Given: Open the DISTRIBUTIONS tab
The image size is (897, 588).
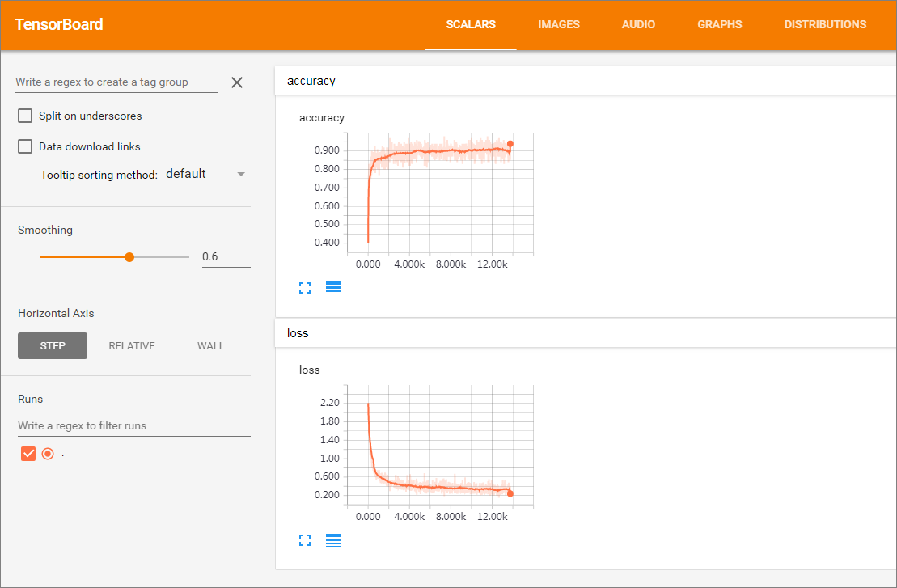Looking at the screenshot, I should [825, 24].
